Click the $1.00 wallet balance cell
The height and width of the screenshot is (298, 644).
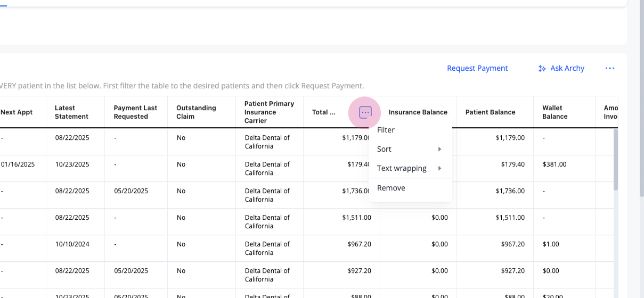click(551, 244)
